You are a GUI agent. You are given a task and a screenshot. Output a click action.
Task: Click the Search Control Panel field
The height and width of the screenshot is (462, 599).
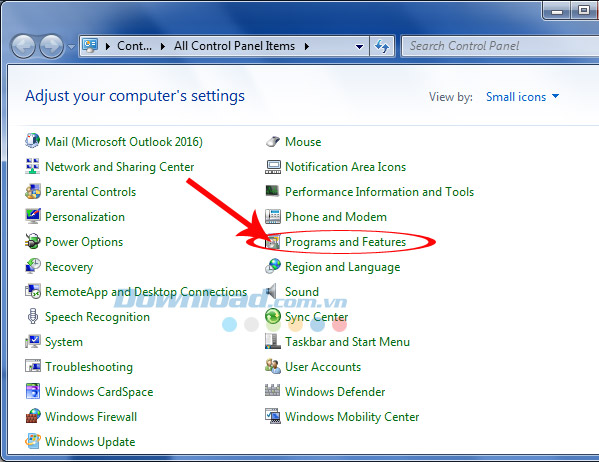pos(500,46)
